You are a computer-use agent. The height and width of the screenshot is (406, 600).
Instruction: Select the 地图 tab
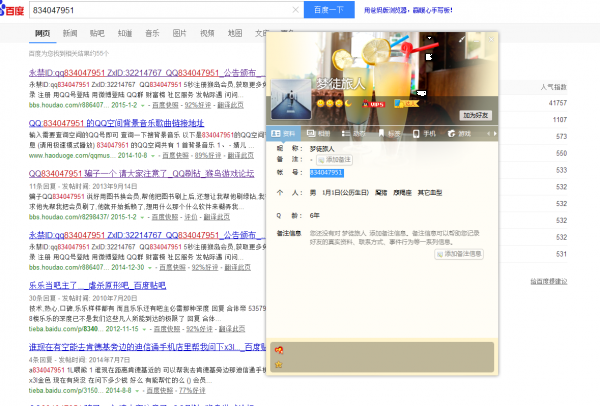click(235, 33)
